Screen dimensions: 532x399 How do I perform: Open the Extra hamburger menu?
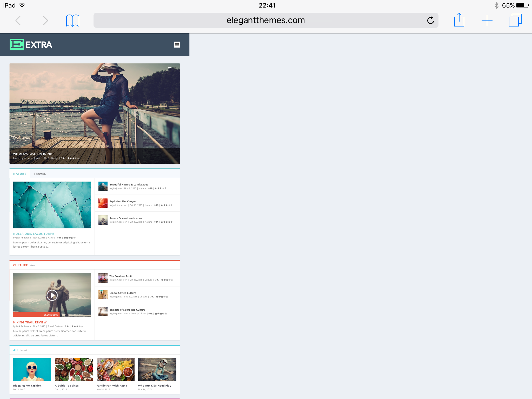[177, 45]
